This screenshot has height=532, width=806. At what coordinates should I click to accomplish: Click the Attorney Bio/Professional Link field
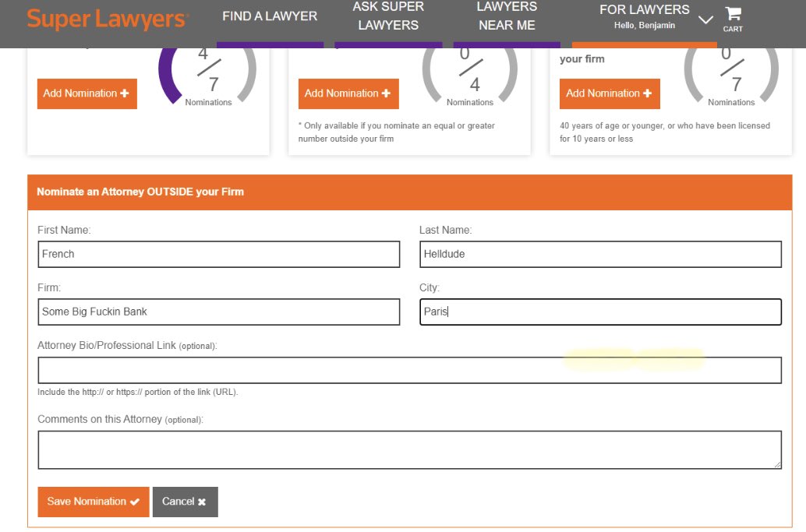coord(410,370)
